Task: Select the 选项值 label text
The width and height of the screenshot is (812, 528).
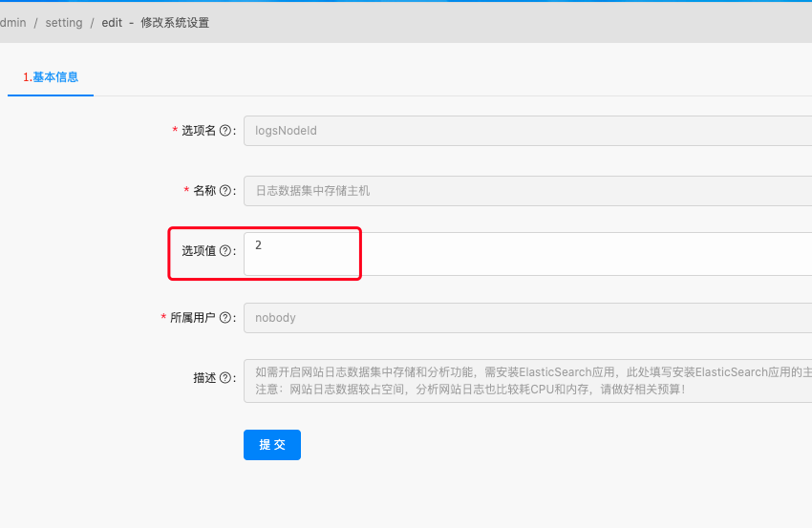Action: click(x=199, y=251)
